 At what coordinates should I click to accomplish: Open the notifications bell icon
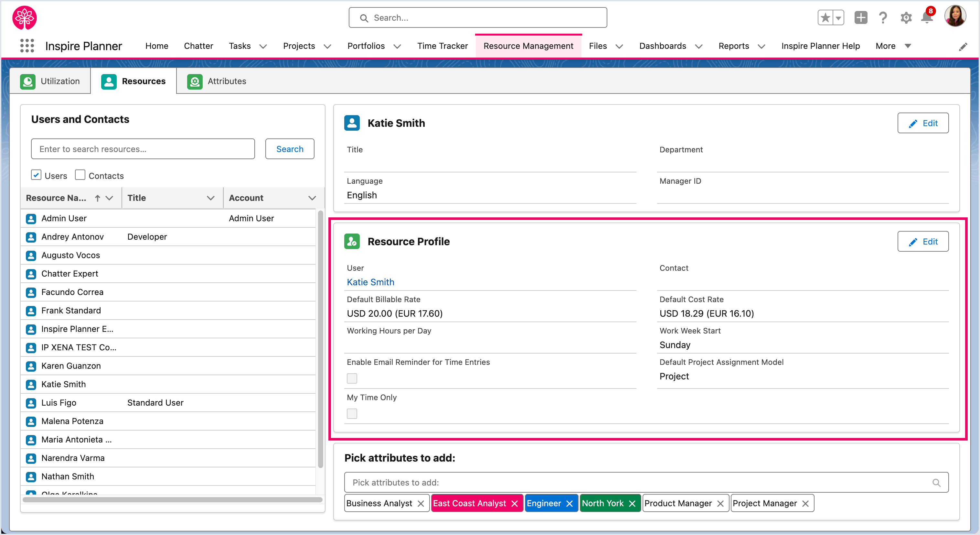point(927,17)
